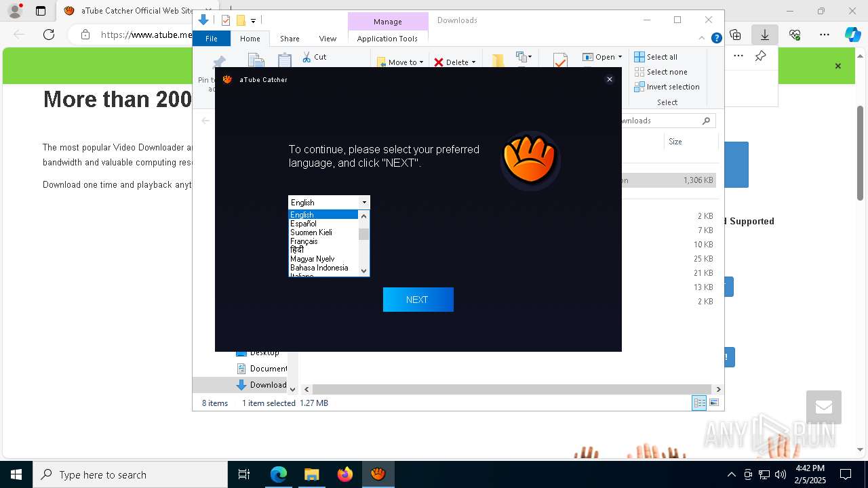Viewport: 868px width, 488px height.
Task: Click Select all in Explorer ribbon
Action: pos(656,57)
